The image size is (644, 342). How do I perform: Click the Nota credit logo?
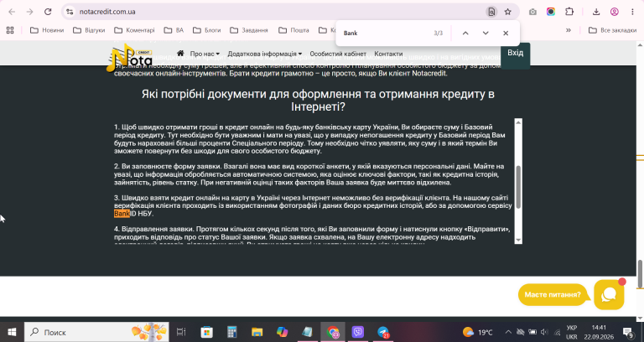point(129,59)
